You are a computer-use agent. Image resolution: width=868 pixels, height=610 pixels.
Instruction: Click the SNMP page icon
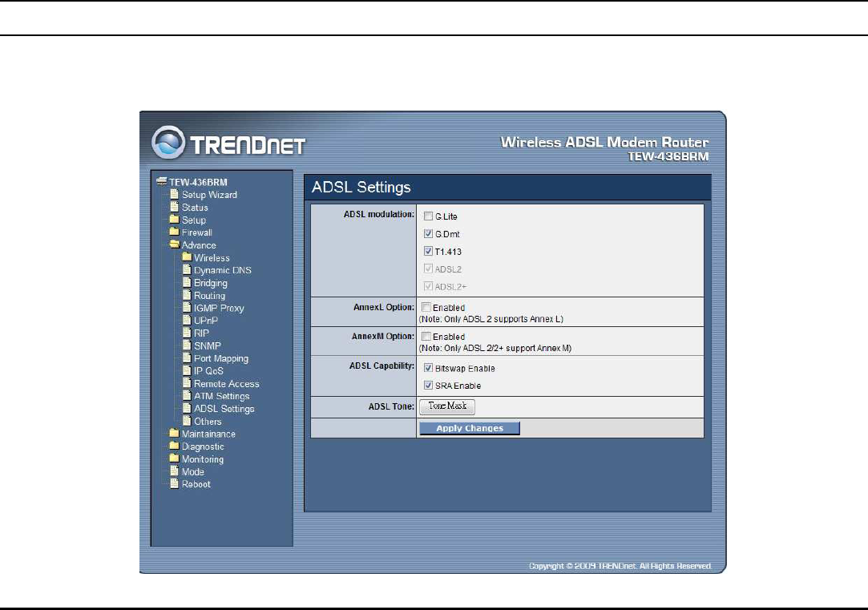[x=187, y=345]
